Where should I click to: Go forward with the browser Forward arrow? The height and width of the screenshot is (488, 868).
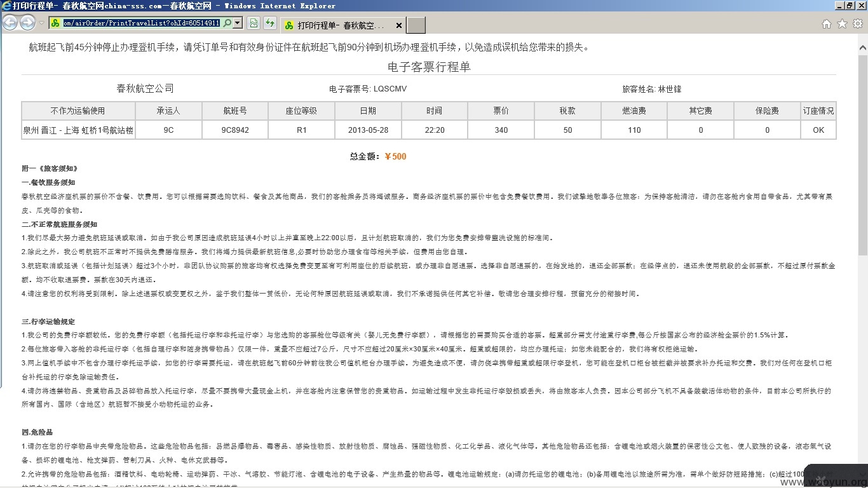click(27, 23)
